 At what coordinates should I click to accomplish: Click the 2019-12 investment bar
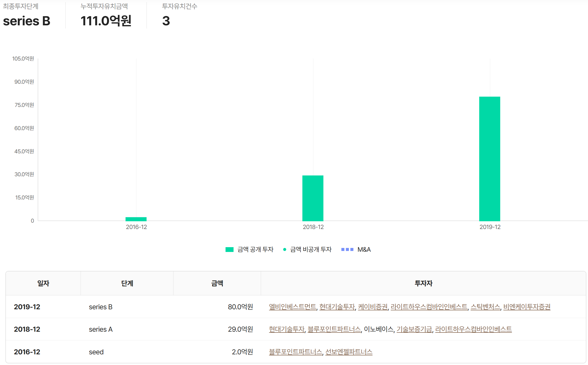489,159
